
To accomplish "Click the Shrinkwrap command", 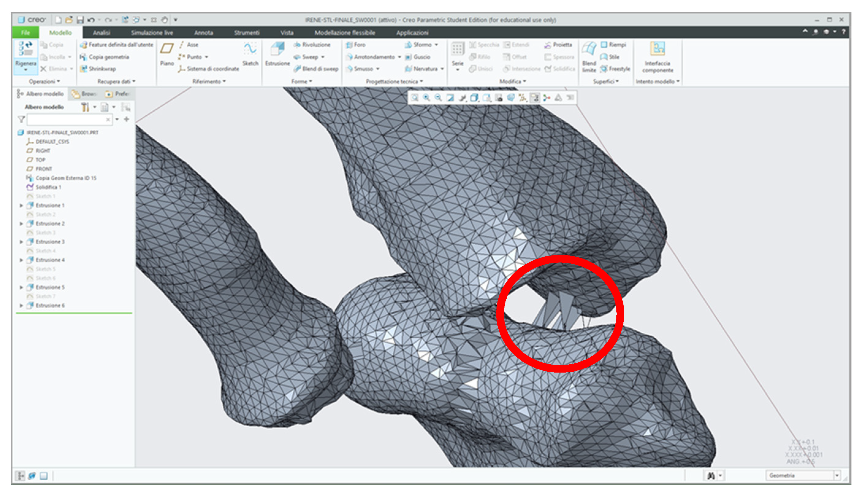I will pyautogui.click(x=102, y=69).
